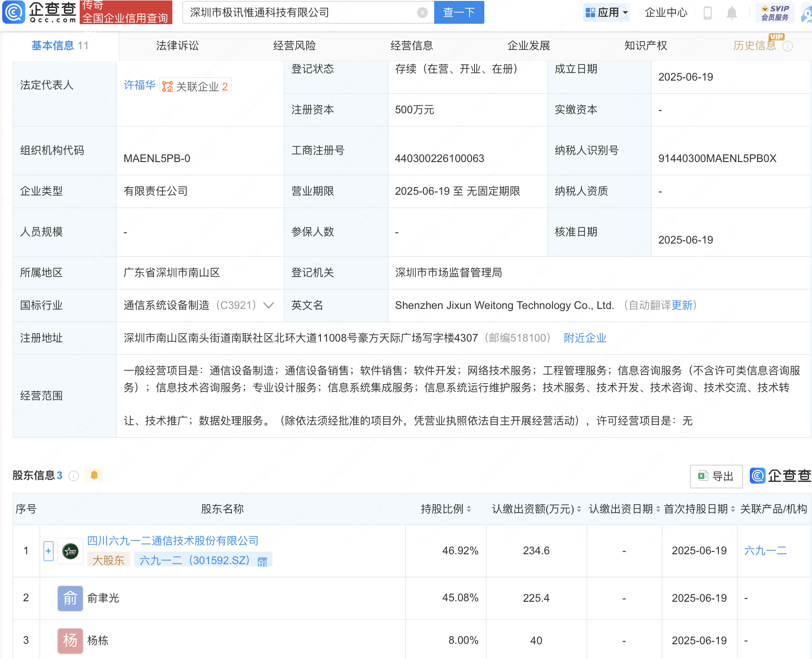Open the 应用 dropdown menu
Screen dimensions: 812x659
click(607, 13)
